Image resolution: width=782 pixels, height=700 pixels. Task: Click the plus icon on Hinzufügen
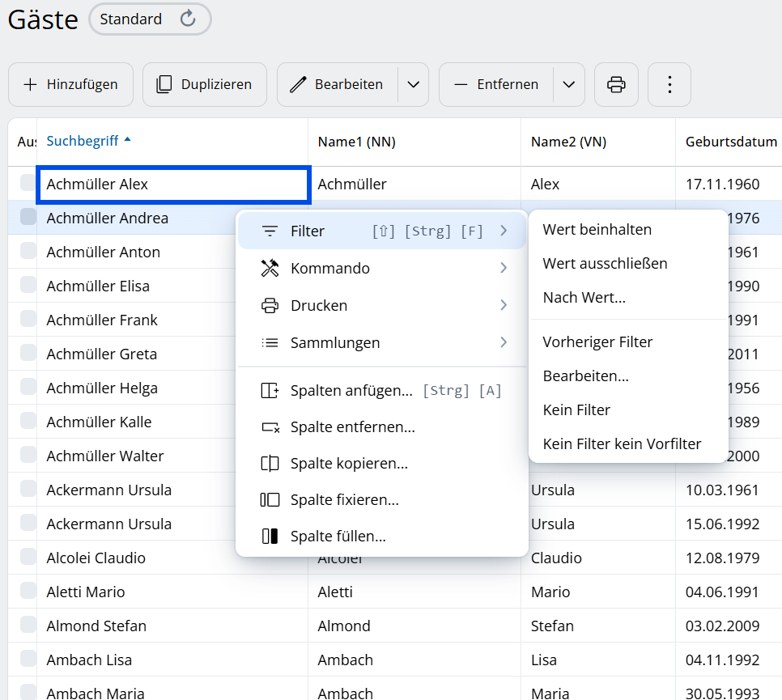tap(30, 85)
